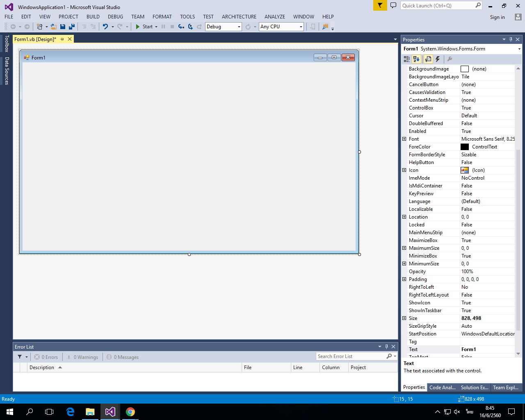The width and height of the screenshot is (525, 420).
Task: Click the Step Into debug icon
Action: (x=181, y=27)
